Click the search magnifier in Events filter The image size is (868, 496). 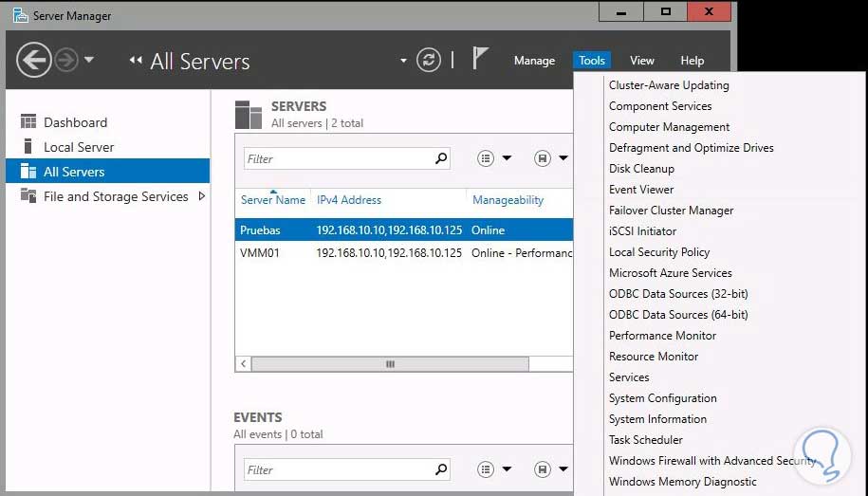(441, 469)
